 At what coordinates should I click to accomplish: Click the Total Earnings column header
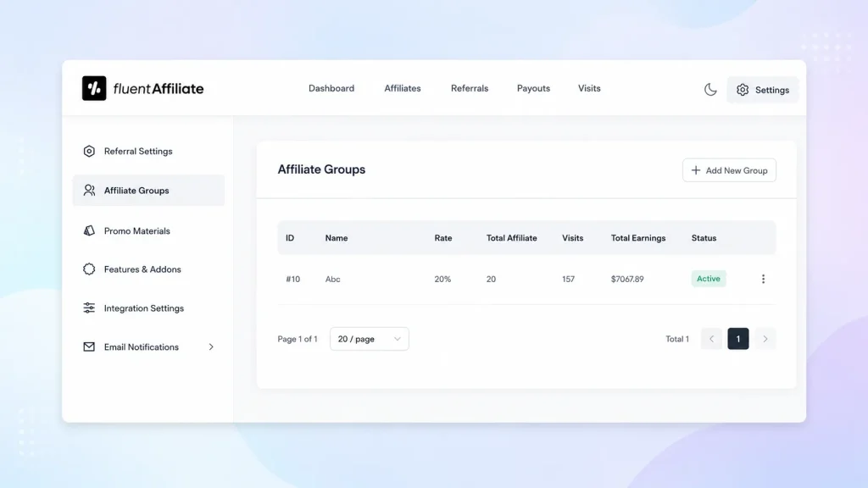click(x=638, y=238)
